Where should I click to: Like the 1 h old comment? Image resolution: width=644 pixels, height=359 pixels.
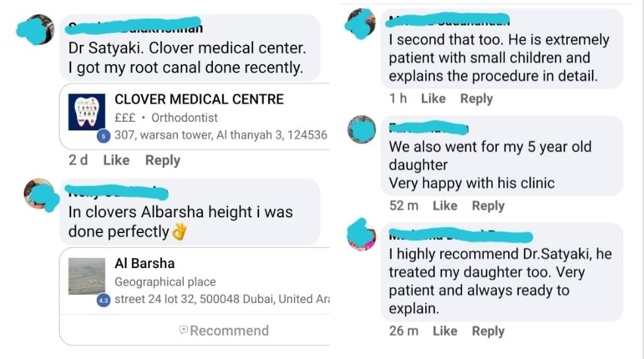433,98
